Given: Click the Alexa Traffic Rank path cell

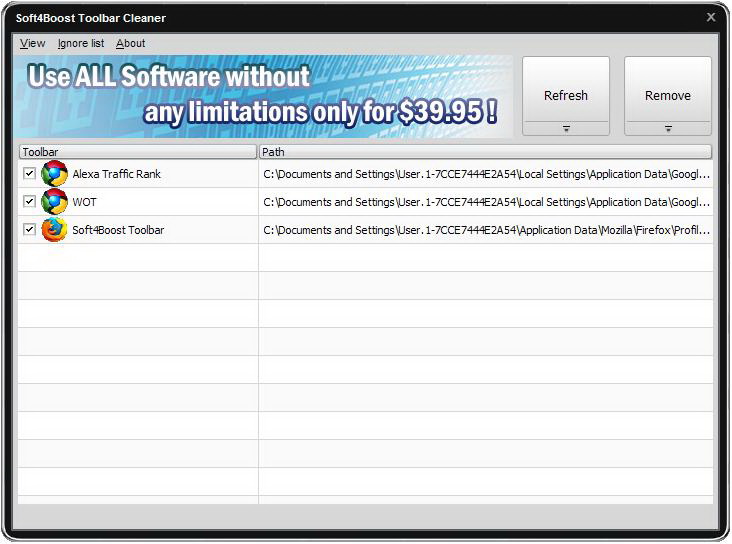Looking at the screenshot, I should [x=486, y=174].
